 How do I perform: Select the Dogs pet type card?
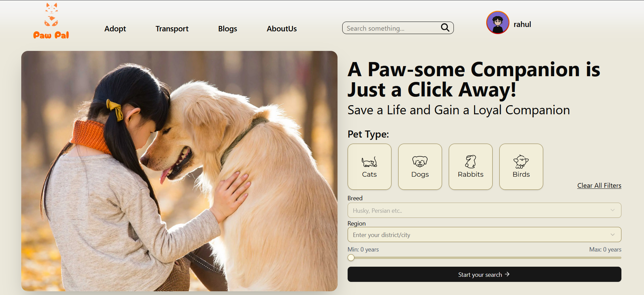(420, 167)
